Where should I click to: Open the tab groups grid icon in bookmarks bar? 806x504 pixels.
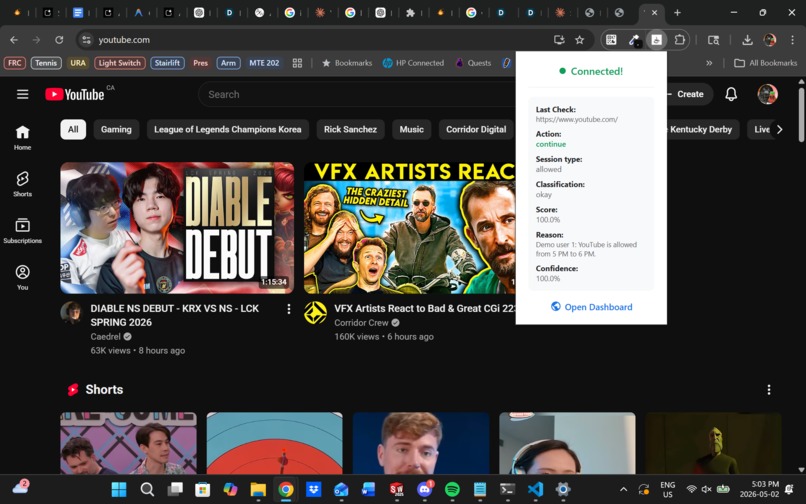[x=297, y=63]
